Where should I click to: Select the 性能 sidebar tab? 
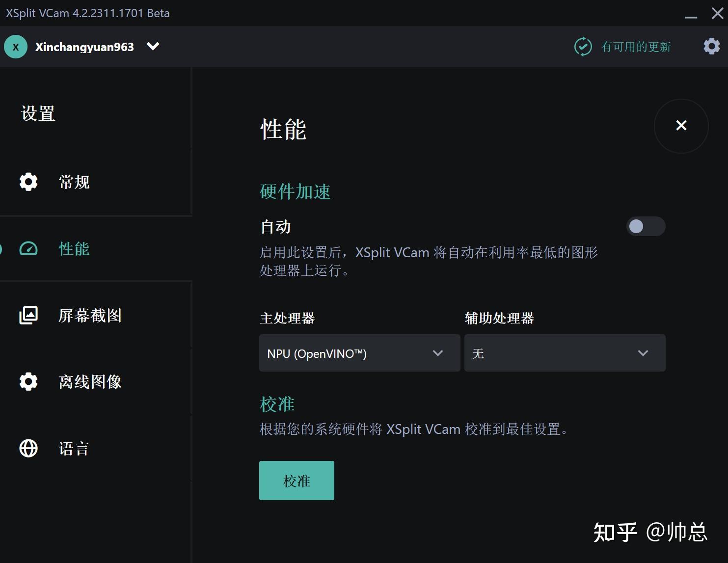pos(96,248)
